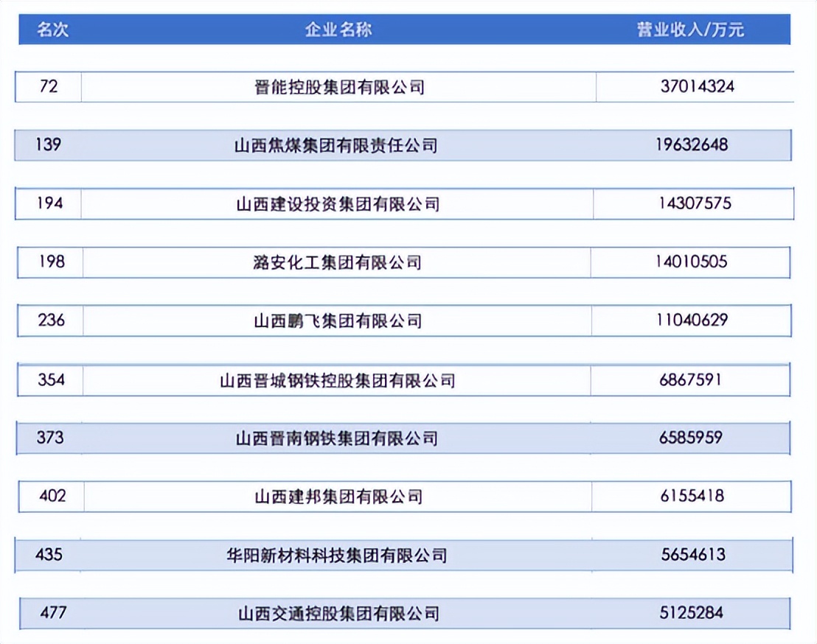This screenshot has height=644, width=817.
Task: Select revenue value 5125284
Action: point(691,613)
